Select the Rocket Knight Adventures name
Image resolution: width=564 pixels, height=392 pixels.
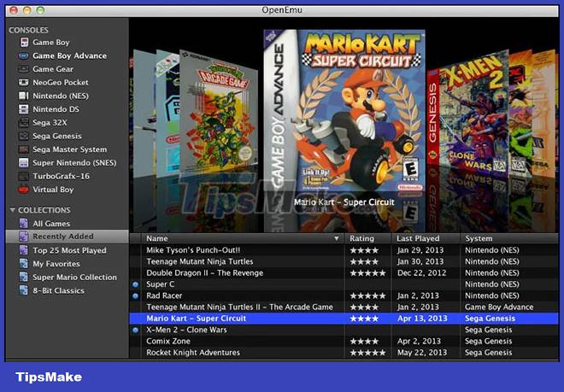tap(193, 353)
